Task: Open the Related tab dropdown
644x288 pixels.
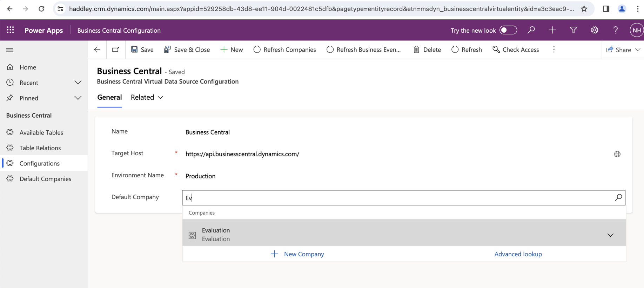Action: pos(147,97)
